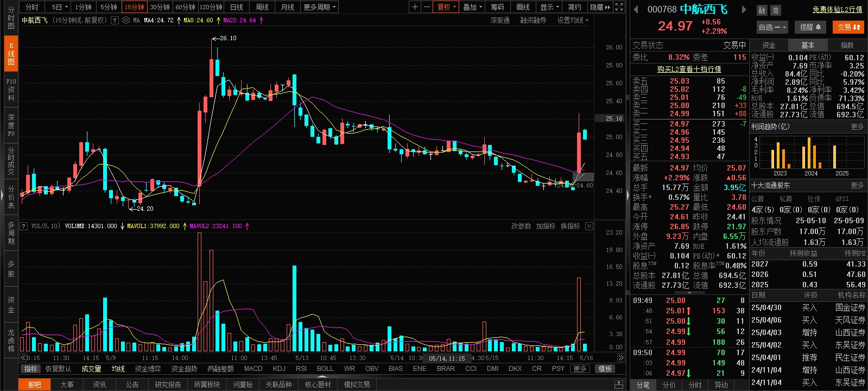Image resolution: width=868 pixels, height=391 pixels.
Task: Switch to 30分钟 period tab
Action: [160, 7]
